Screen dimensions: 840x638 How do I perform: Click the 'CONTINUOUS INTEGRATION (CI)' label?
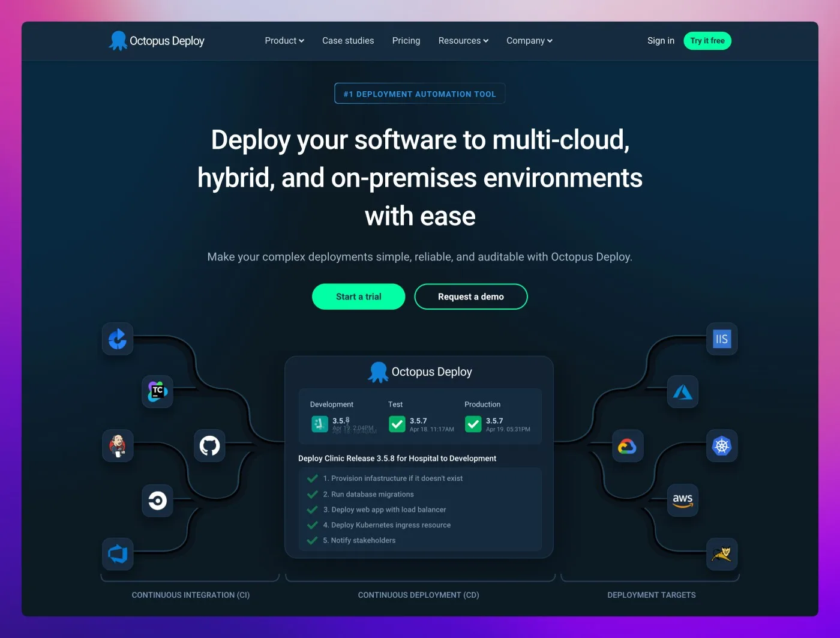(191, 595)
